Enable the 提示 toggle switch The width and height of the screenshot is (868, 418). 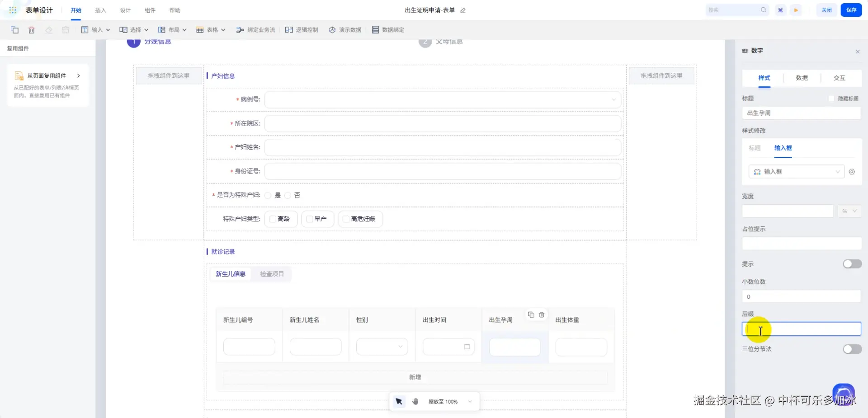pyautogui.click(x=852, y=264)
